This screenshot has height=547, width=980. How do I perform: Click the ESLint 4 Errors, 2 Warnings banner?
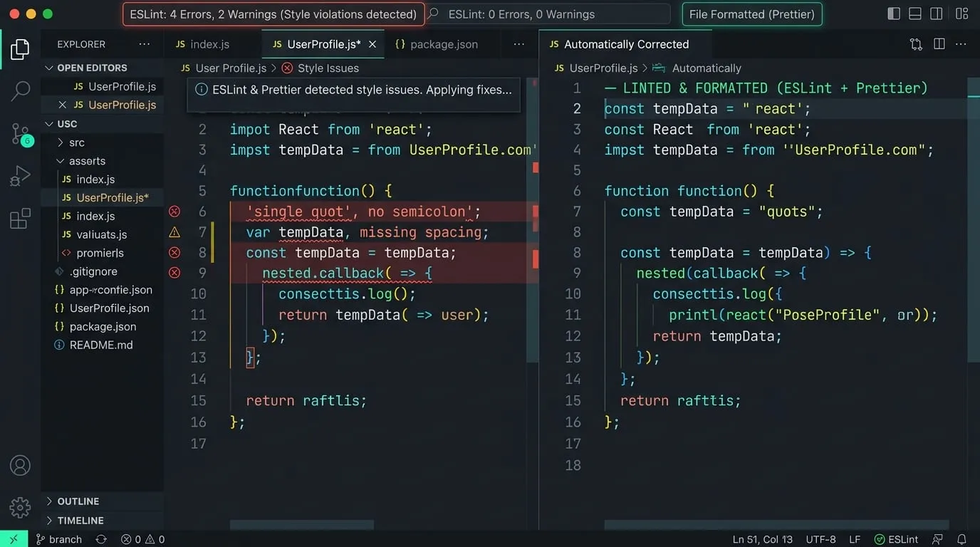pyautogui.click(x=273, y=14)
